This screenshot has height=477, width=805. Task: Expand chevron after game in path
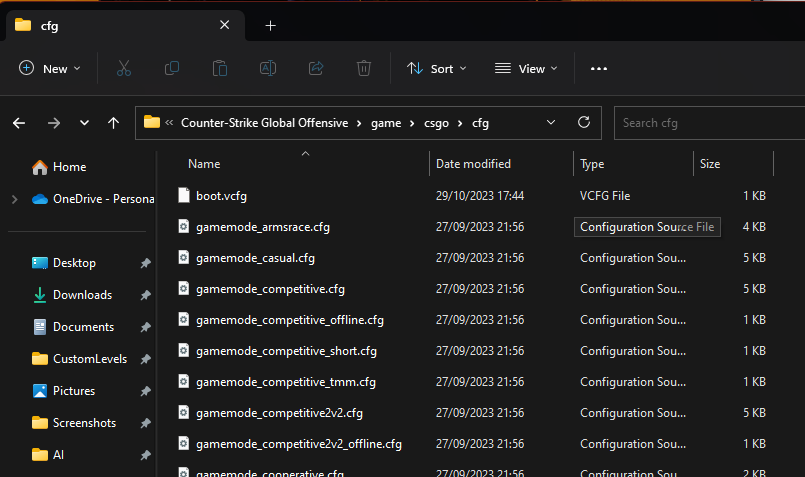(x=412, y=123)
